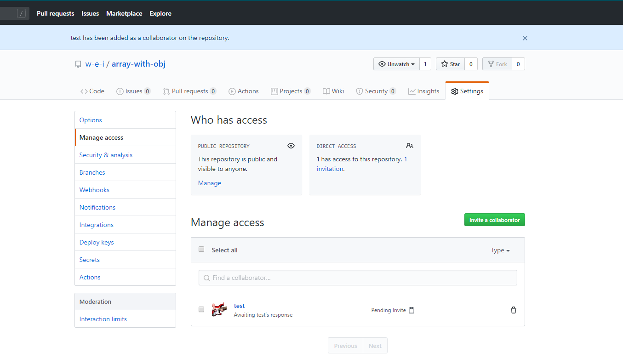Open the Wiki tab
The height and width of the screenshot is (364, 623).
[333, 91]
